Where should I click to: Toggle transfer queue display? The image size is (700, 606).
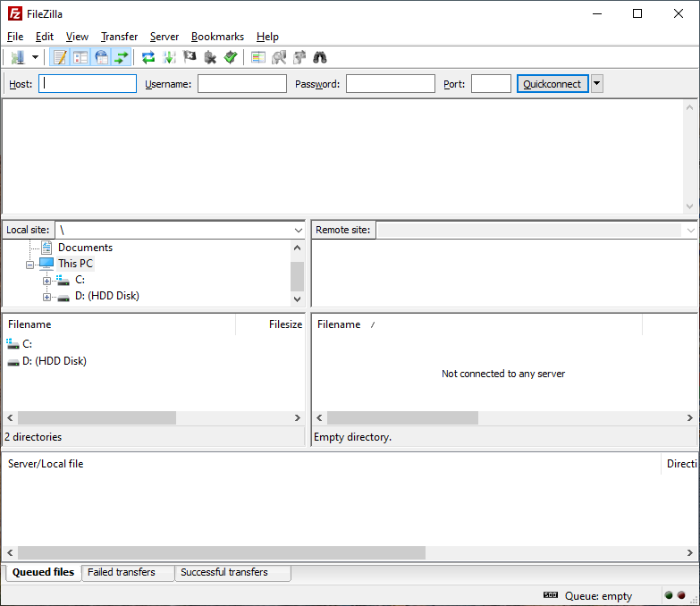click(x=122, y=57)
